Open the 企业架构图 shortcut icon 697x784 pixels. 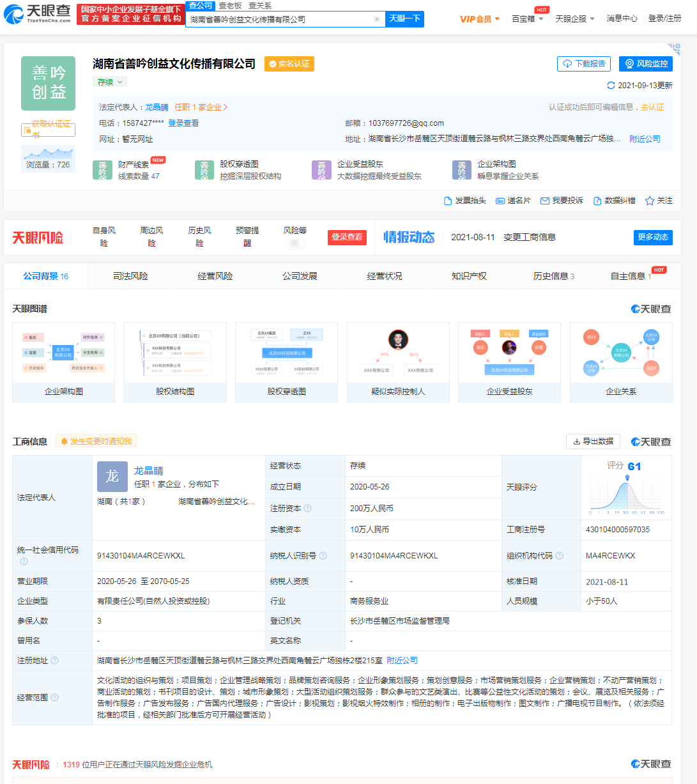462,170
